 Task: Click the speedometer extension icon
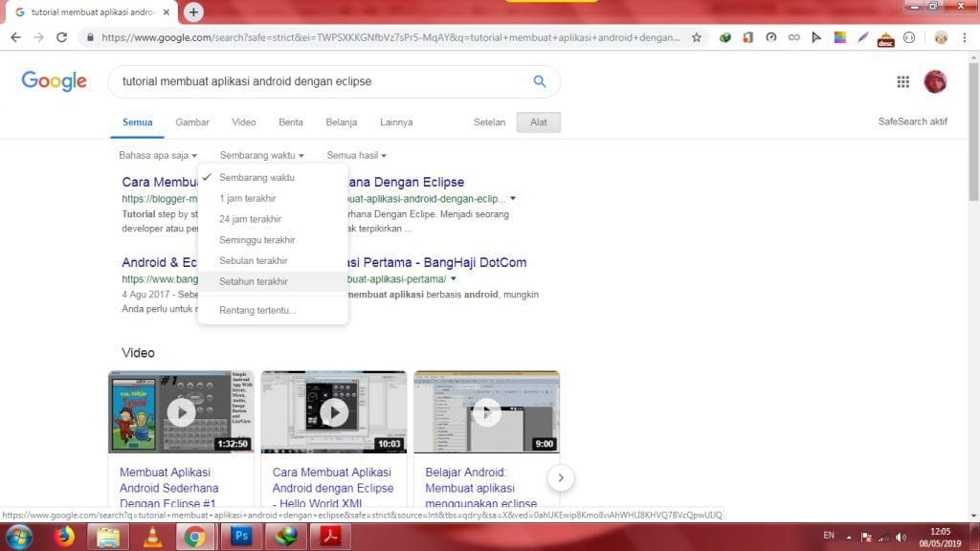[x=770, y=37]
